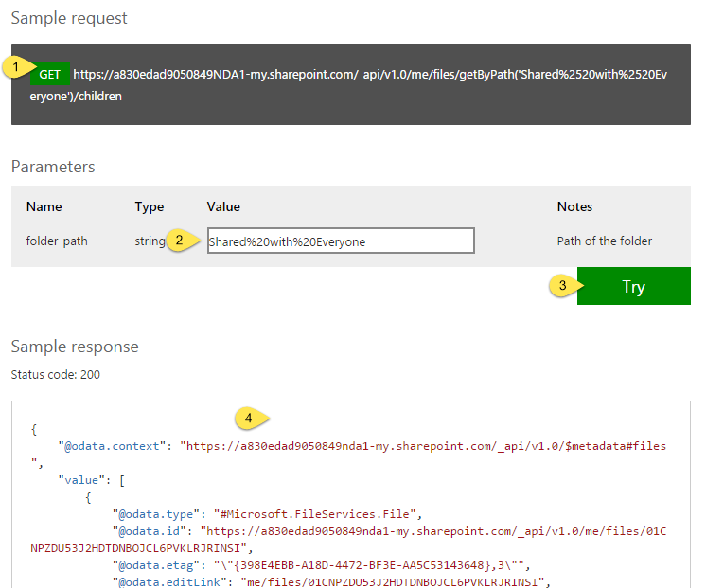Image resolution: width=706 pixels, height=588 pixels.
Task: Click the $metadata#files URL value
Action: 348,454
